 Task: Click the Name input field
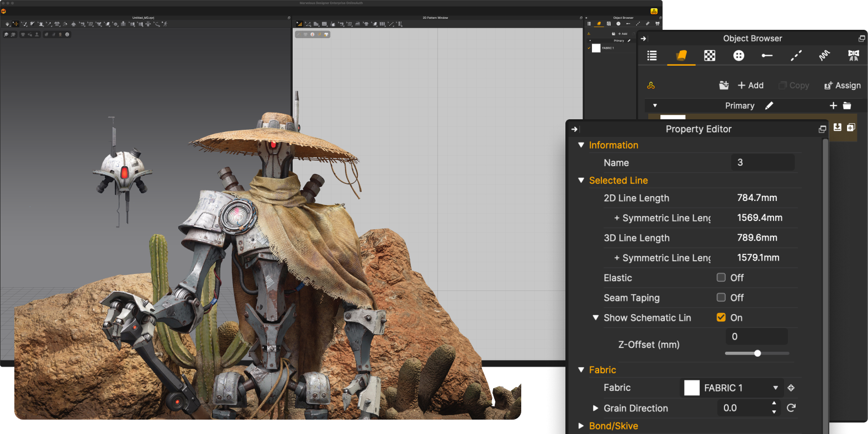[763, 162]
